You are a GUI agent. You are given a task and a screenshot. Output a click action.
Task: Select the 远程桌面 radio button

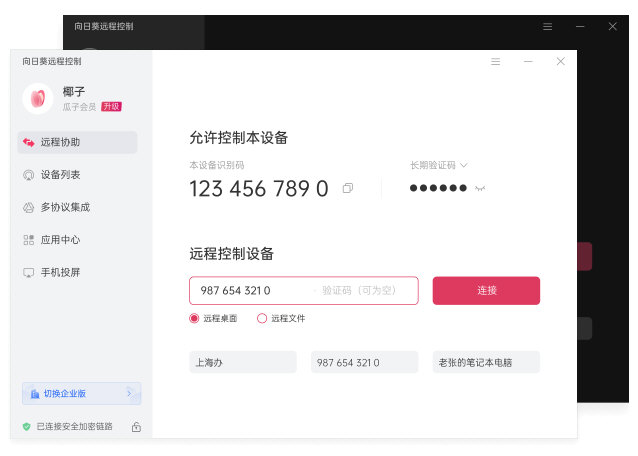coord(194,318)
